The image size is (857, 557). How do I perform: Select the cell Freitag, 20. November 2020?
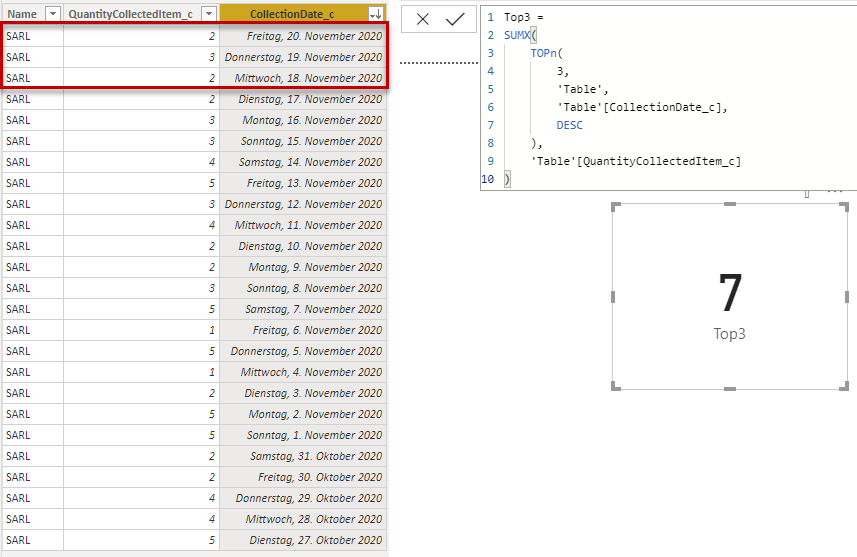tap(303, 36)
